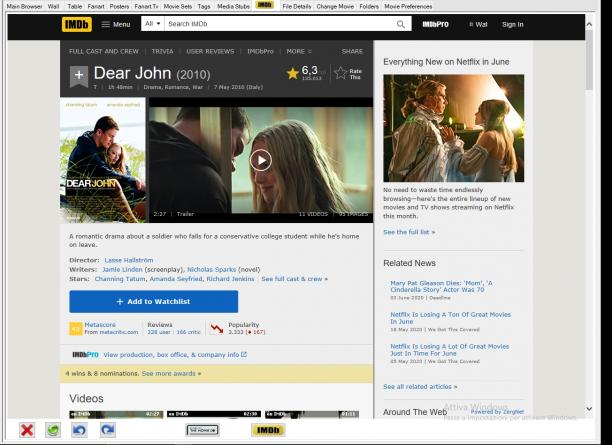This screenshot has width=612, height=445.
Task: Click the Netflix in June article image
Action: pyautogui.click(x=454, y=128)
